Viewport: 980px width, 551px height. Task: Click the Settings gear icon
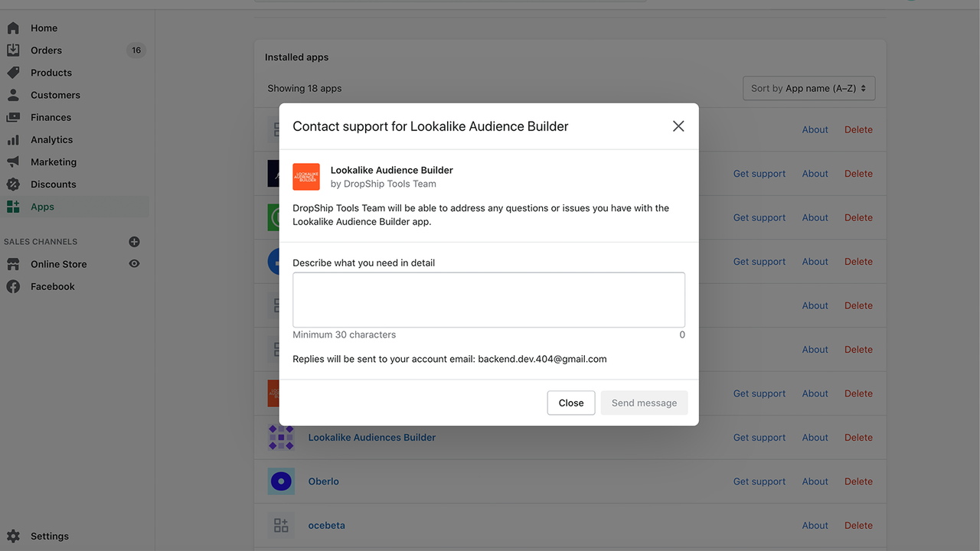point(13,536)
